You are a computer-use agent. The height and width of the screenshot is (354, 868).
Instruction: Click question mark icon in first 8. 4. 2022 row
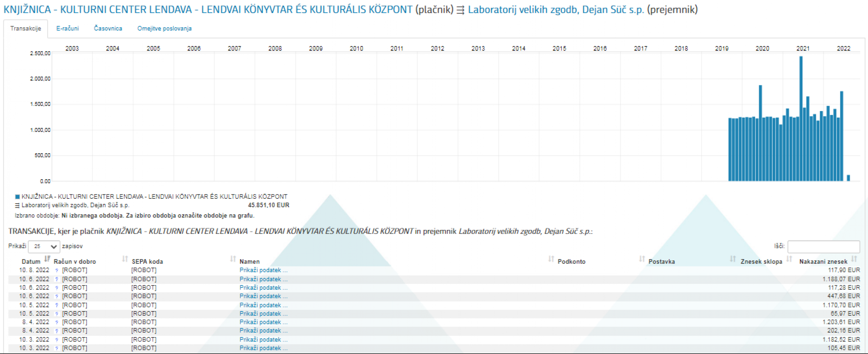57,322
